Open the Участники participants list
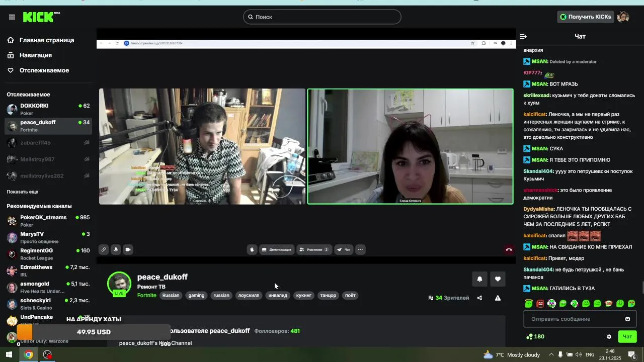 314,249
